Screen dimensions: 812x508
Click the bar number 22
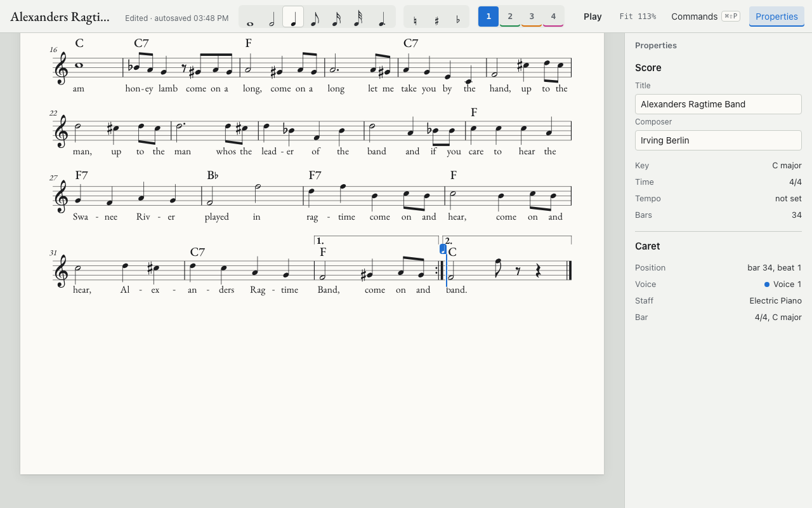tap(53, 113)
